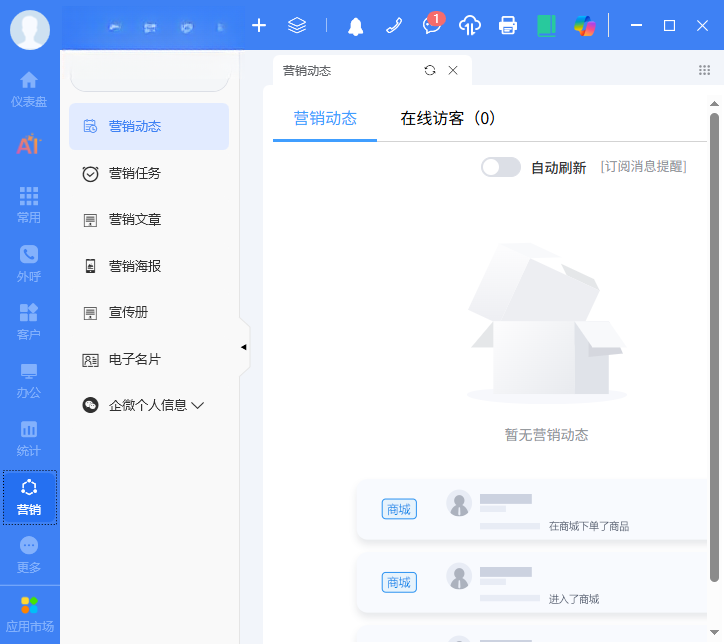724x644 pixels.
Task: Select 营销文章 in the side menu
Action: coord(149,220)
